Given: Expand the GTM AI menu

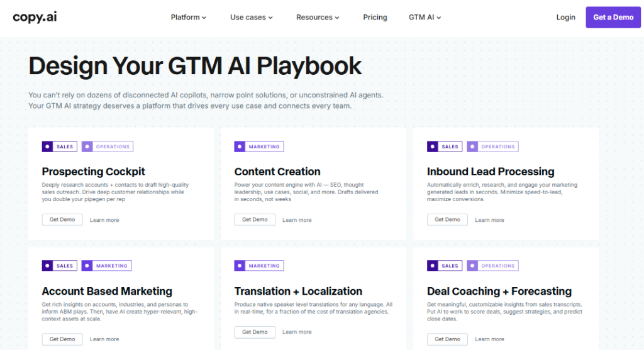Looking at the screenshot, I should pos(425,17).
